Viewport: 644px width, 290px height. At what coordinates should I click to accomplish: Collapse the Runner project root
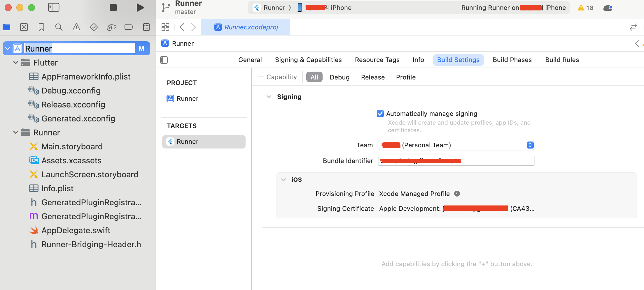[8, 48]
